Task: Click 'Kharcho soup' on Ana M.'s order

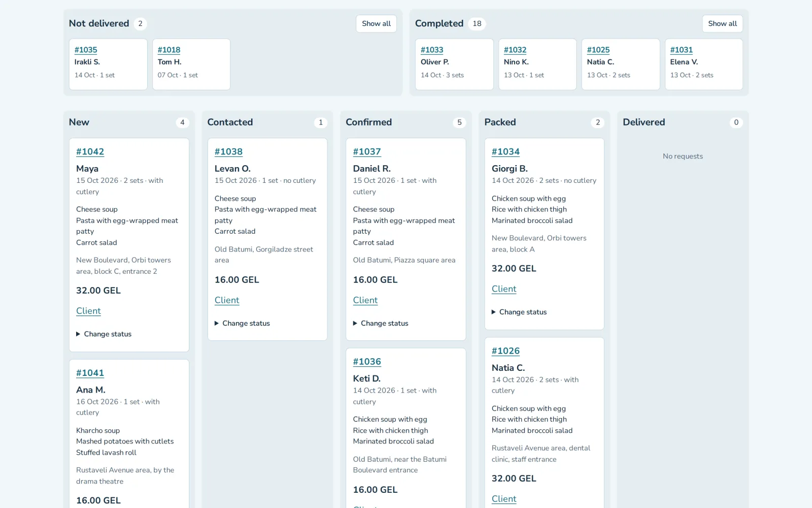Action: click(98, 430)
